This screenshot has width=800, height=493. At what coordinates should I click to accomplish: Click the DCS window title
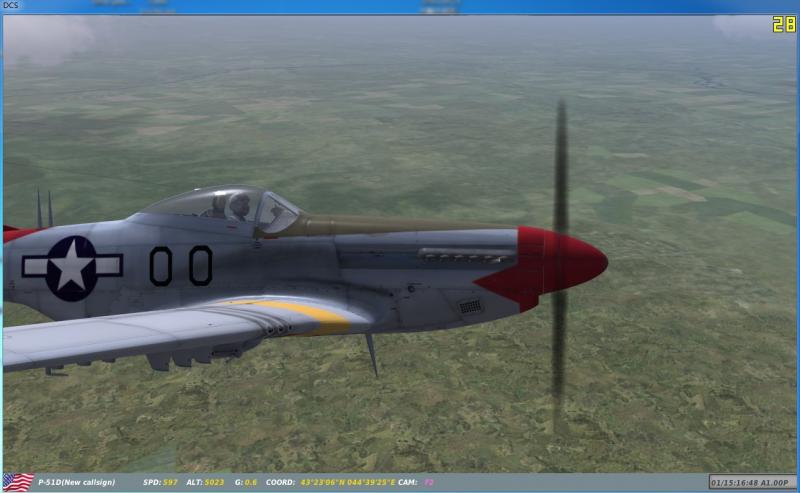coord(12,6)
